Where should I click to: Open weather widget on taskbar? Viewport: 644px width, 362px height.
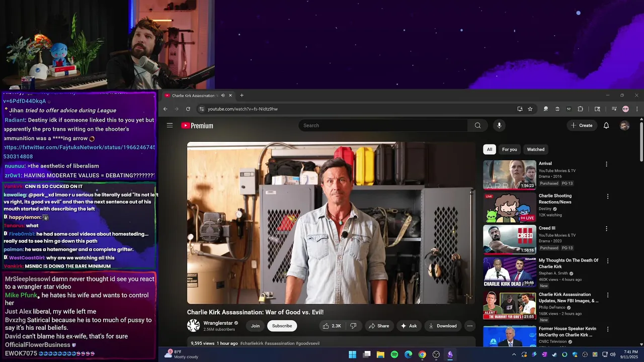pyautogui.click(x=181, y=354)
